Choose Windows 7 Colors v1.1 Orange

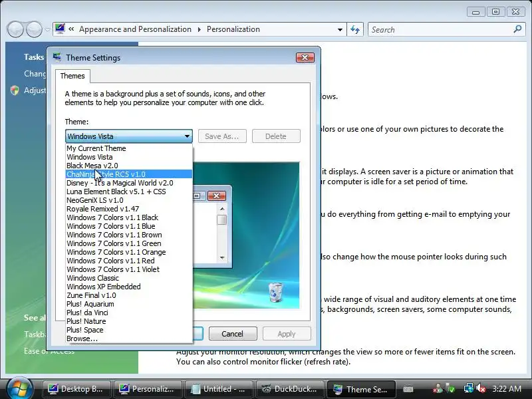tap(129, 252)
